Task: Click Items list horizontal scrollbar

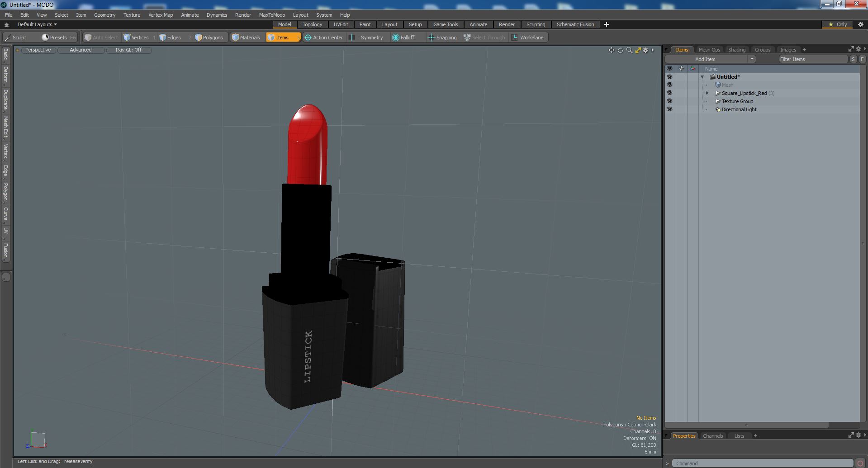Action: point(747,425)
